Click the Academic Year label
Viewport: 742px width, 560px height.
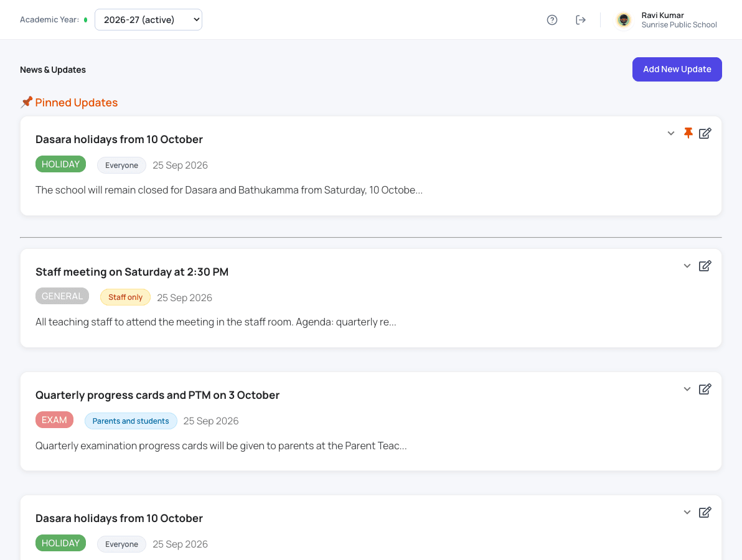point(49,20)
